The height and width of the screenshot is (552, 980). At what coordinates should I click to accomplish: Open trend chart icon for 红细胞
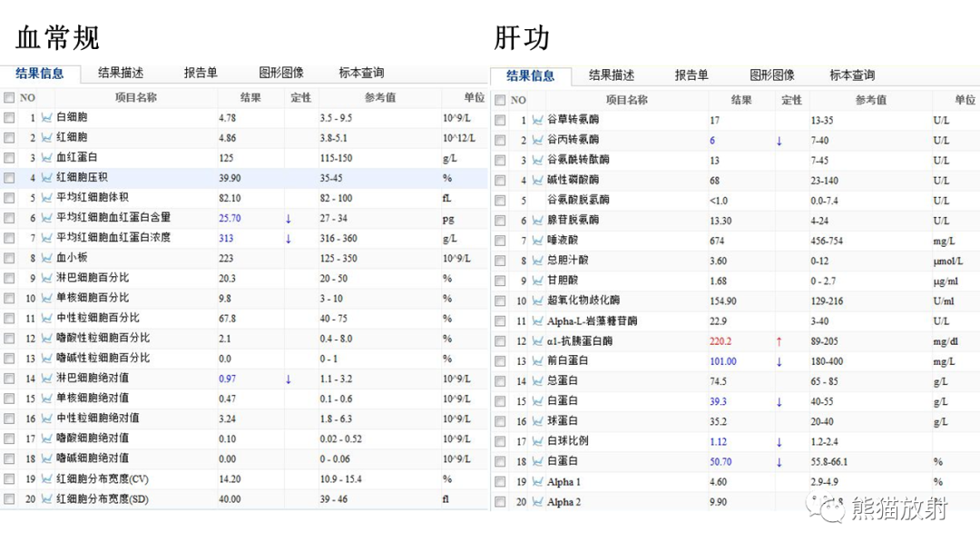click(46, 137)
